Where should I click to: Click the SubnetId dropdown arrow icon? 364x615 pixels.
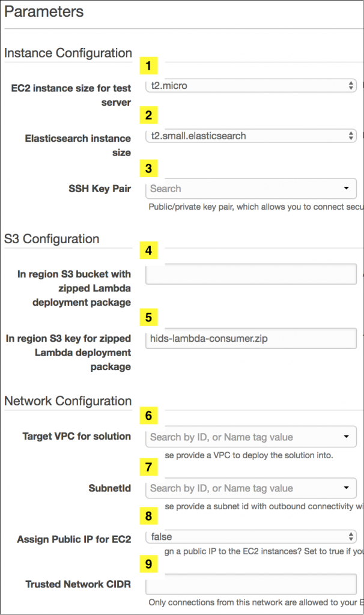click(x=347, y=488)
